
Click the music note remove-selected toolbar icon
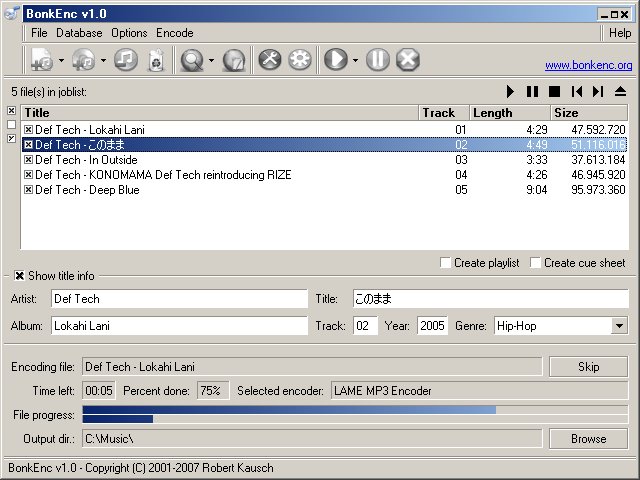coord(126,60)
